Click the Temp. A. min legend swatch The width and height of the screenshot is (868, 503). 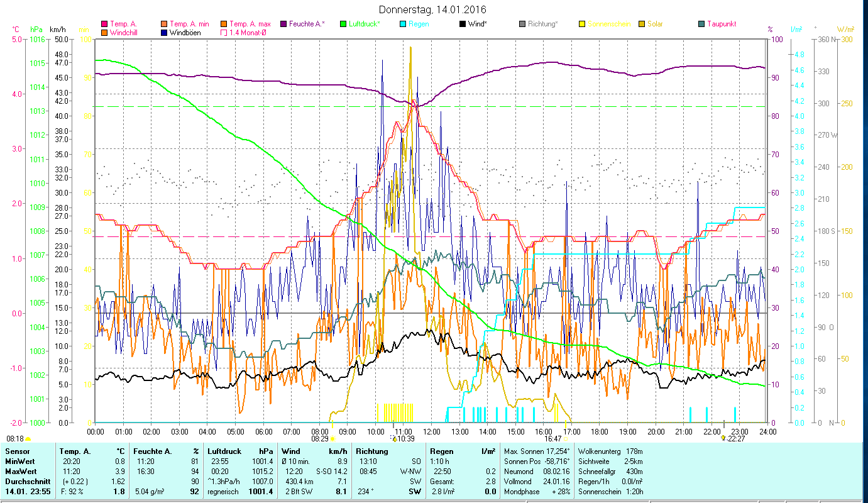pos(164,24)
